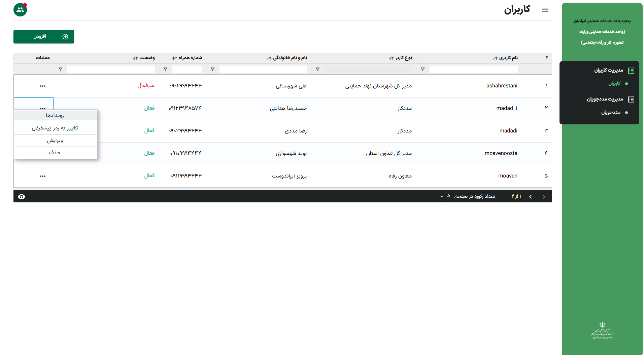644x355 pixels.
Task: Go to next page using pagination chevron
Action: pyautogui.click(x=531, y=197)
